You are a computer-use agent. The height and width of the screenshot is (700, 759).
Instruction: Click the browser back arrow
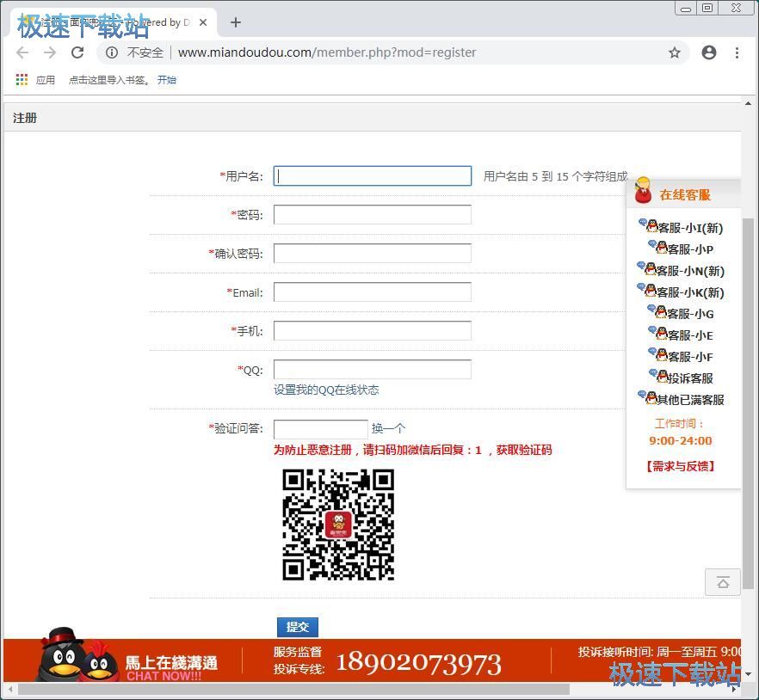22,52
